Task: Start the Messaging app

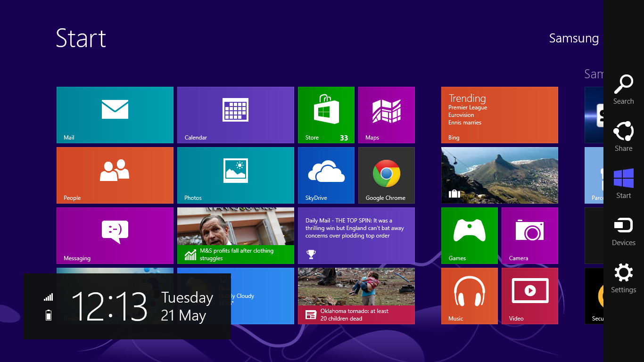Action: [115, 235]
